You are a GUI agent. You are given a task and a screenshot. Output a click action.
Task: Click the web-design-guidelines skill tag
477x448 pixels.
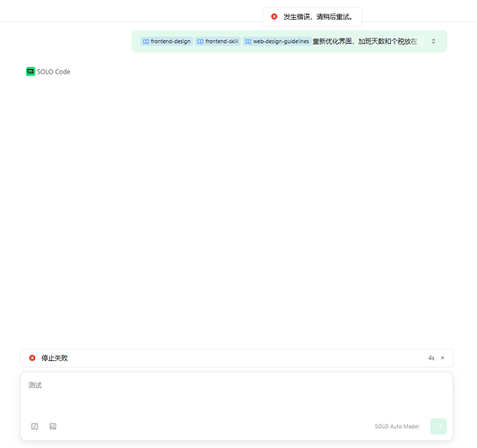click(x=277, y=41)
